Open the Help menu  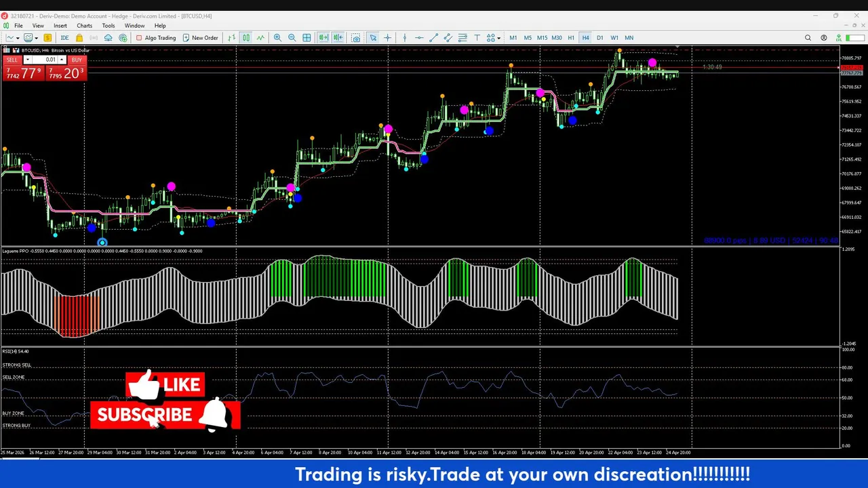click(x=160, y=26)
